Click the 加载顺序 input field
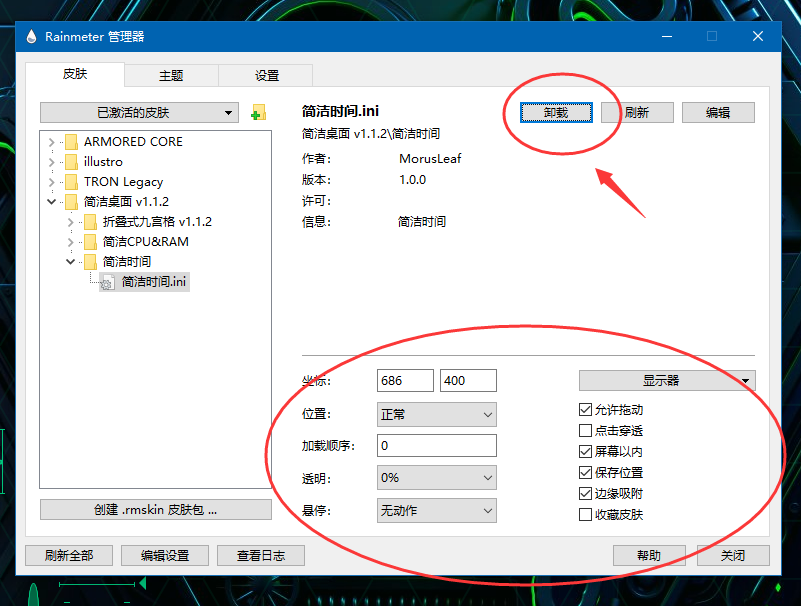801x606 pixels. click(436, 444)
